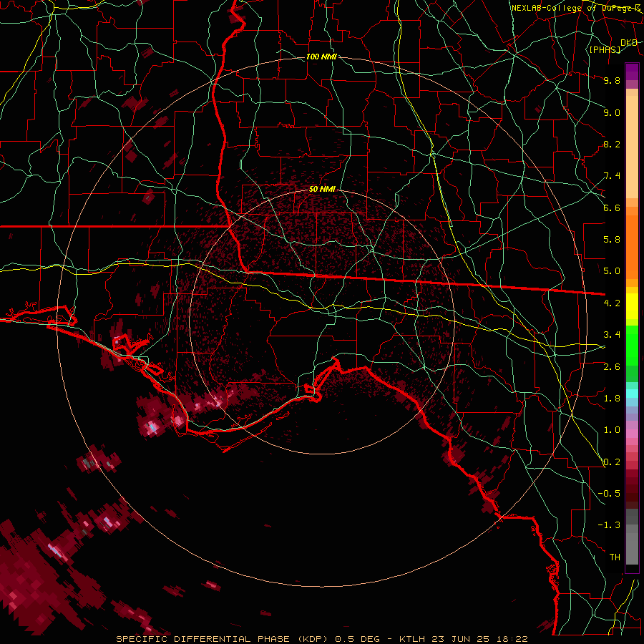
Task: Click the 5.0 value on the color scale
Action: (612, 271)
